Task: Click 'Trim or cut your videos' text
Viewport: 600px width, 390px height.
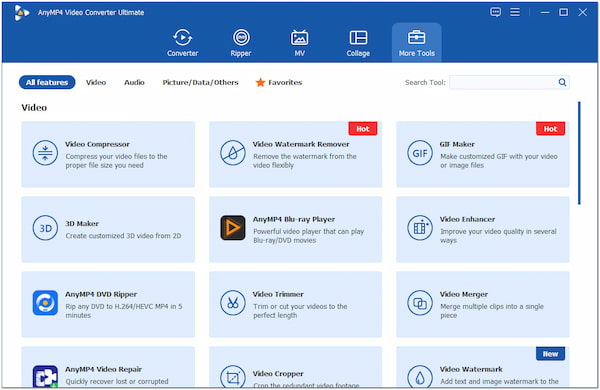Action: 300,311
